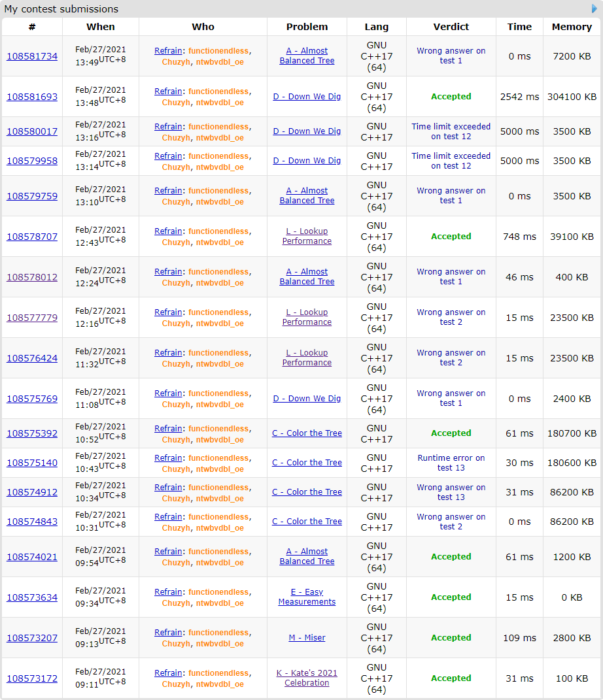
Task: Open submission 108578707
Action: coord(32,237)
